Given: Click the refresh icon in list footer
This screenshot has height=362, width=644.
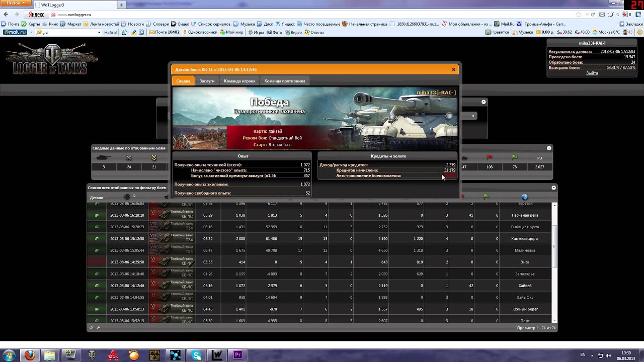Looking at the screenshot, I should pyautogui.click(x=91, y=328).
